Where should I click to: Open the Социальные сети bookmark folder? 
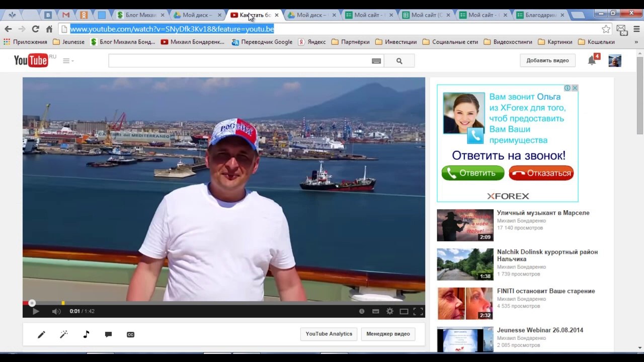point(450,42)
